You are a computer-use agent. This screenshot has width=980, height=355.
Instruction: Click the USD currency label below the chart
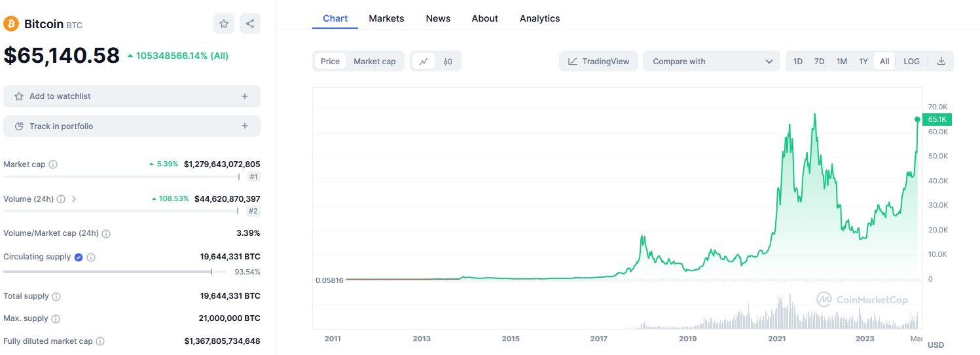click(x=935, y=345)
